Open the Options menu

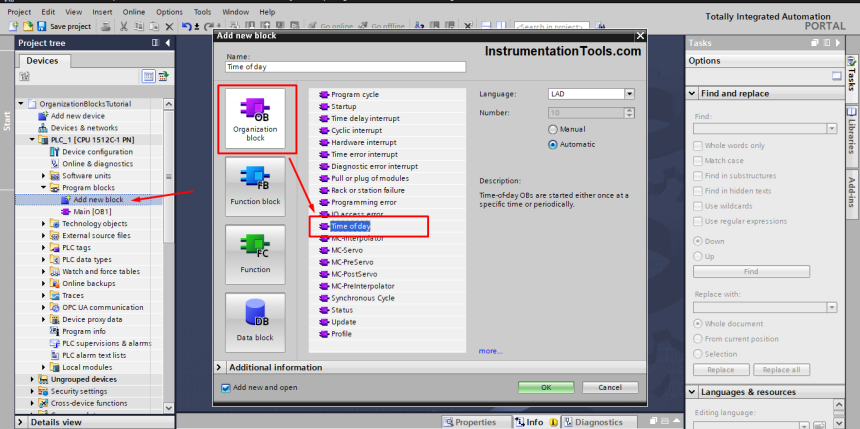(169, 12)
